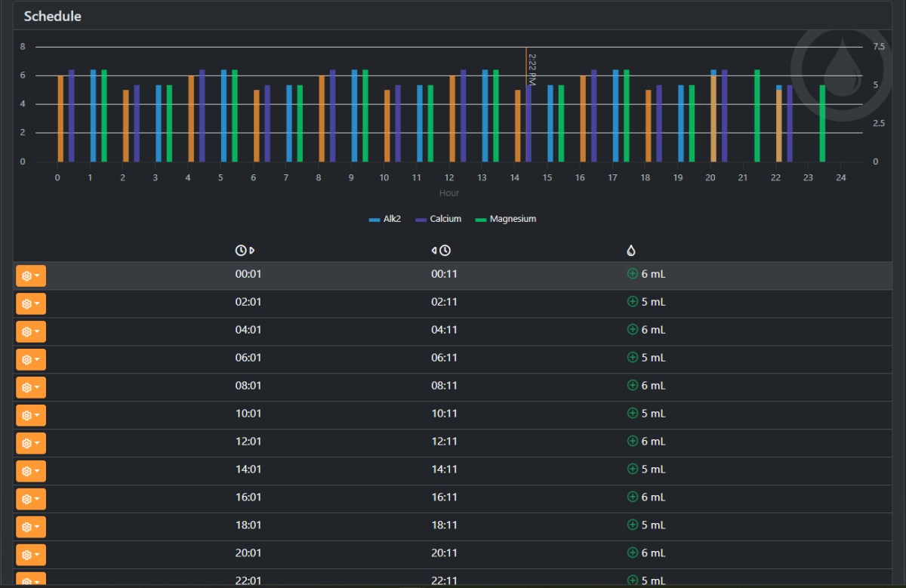The width and height of the screenshot is (906, 588).
Task: Click the 5 mL amount in 18:01 row
Action: (653, 525)
